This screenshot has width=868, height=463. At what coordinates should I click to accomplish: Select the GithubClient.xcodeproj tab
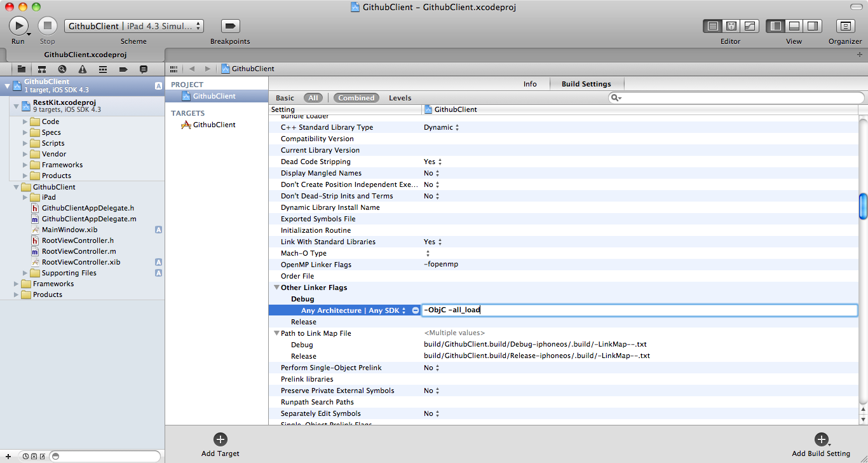(85, 55)
